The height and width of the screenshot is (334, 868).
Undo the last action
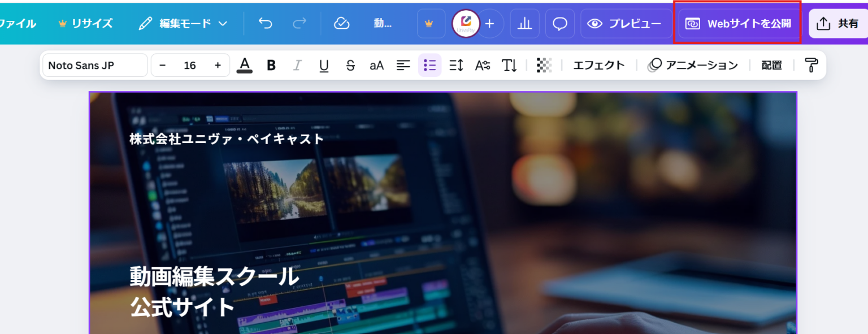point(264,23)
